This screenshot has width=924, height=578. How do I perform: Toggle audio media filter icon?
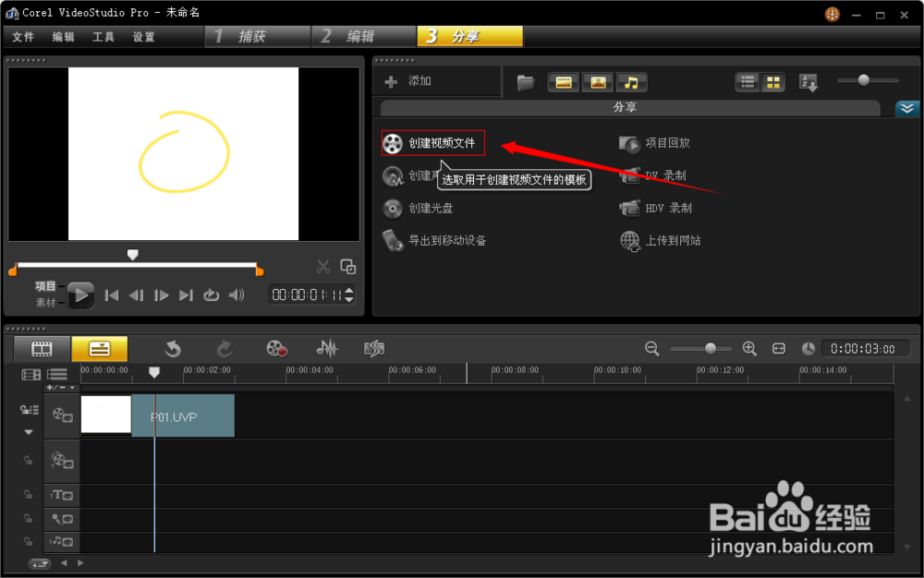632,82
